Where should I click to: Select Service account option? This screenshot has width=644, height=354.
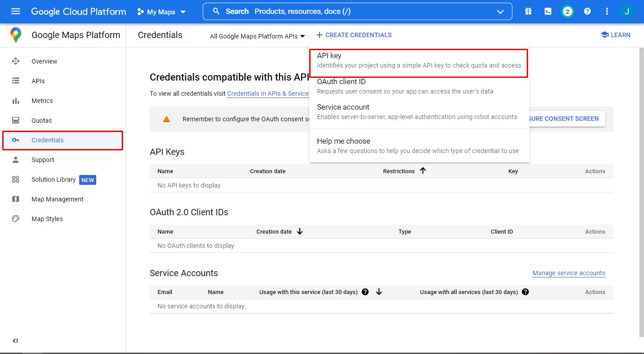pyautogui.click(x=419, y=112)
